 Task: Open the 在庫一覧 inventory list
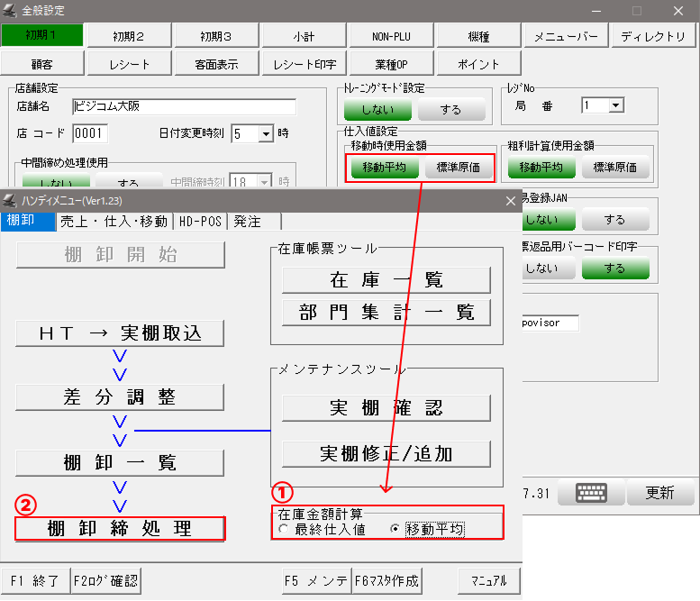(x=386, y=279)
